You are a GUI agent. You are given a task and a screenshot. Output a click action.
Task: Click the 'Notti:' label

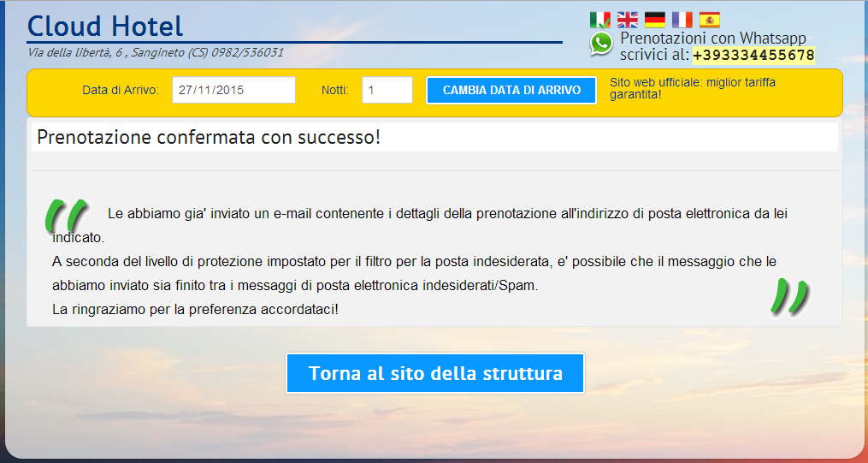coord(335,90)
